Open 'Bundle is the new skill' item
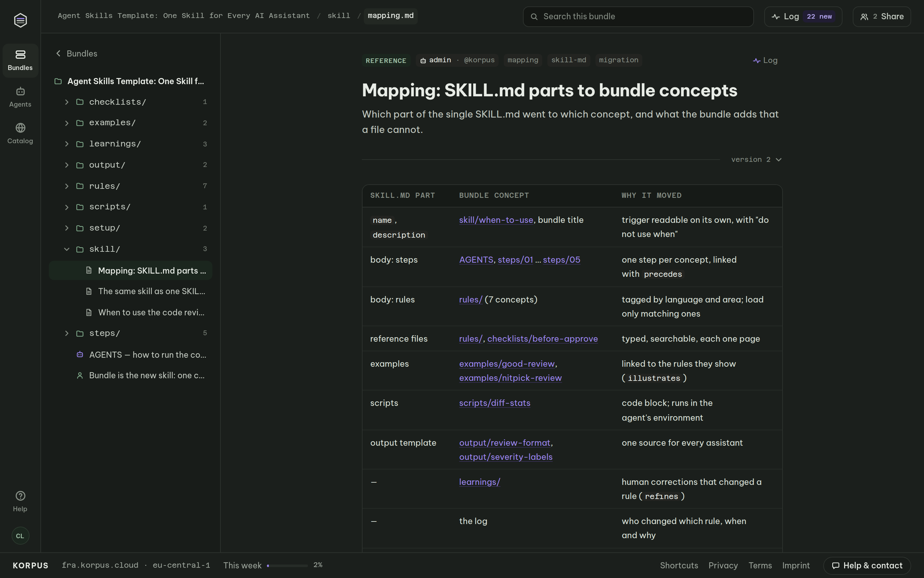Screen dimensions: 924x578 pos(131,375)
